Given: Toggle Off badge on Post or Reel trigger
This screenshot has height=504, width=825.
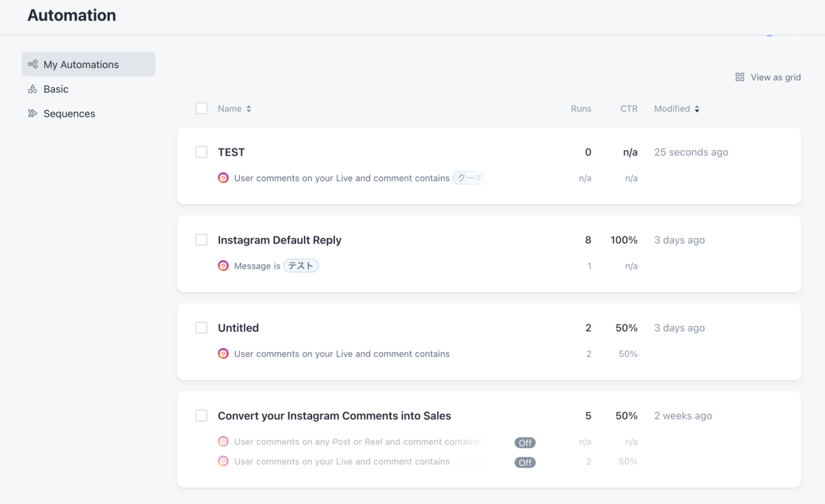Looking at the screenshot, I should [525, 443].
